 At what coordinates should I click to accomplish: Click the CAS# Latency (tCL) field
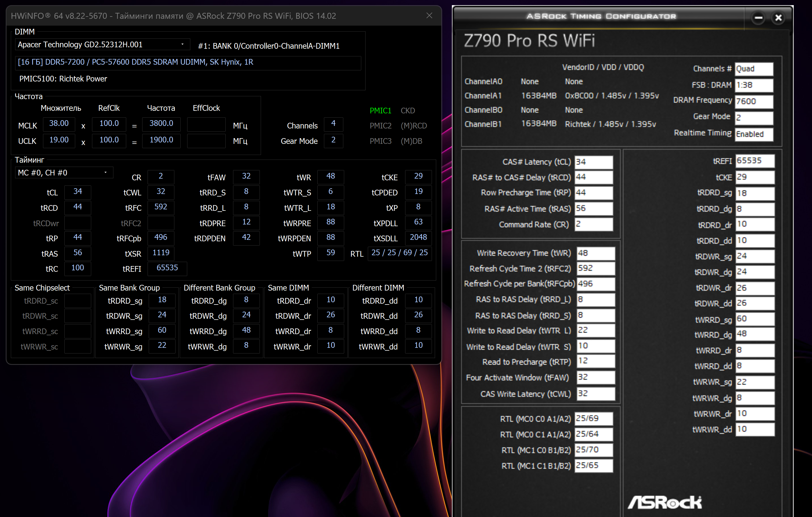(593, 162)
